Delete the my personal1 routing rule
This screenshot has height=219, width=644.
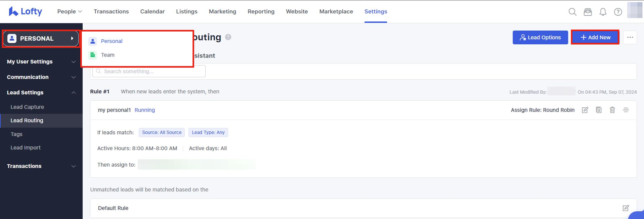tap(612, 110)
